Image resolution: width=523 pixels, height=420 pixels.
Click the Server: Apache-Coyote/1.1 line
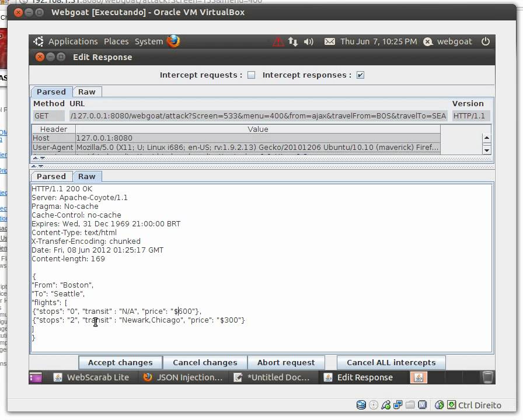pyautogui.click(x=79, y=198)
